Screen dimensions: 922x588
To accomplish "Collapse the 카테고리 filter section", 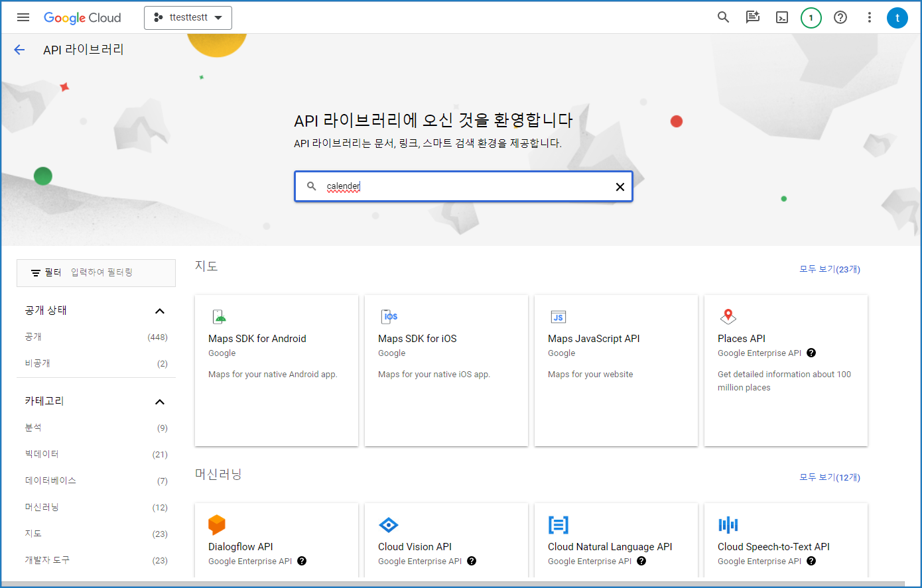I will [159, 401].
